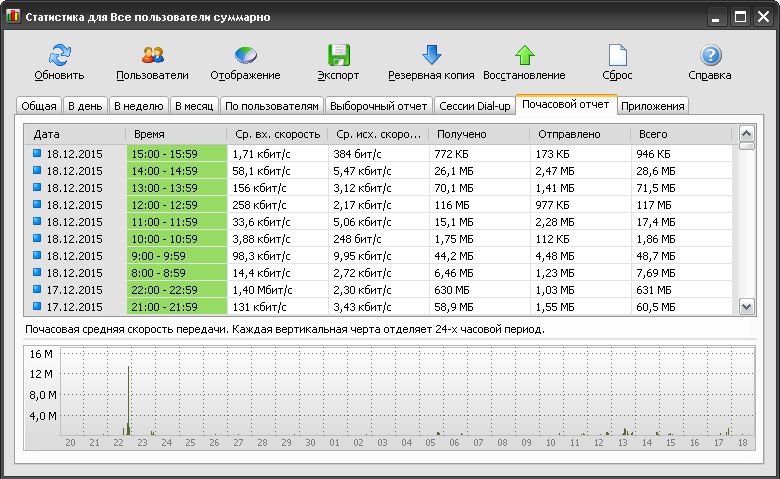Click the 116 МБ received value
Image resolution: width=780 pixels, height=479 pixels.
click(452, 204)
